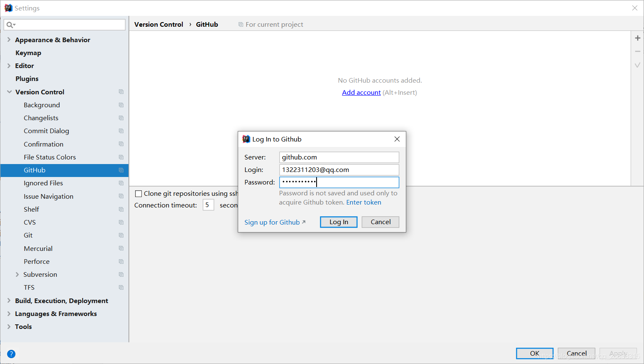Image resolution: width=644 pixels, height=364 pixels.
Task: Click the project-level icon next to Changelists
Action: pos(121,118)
